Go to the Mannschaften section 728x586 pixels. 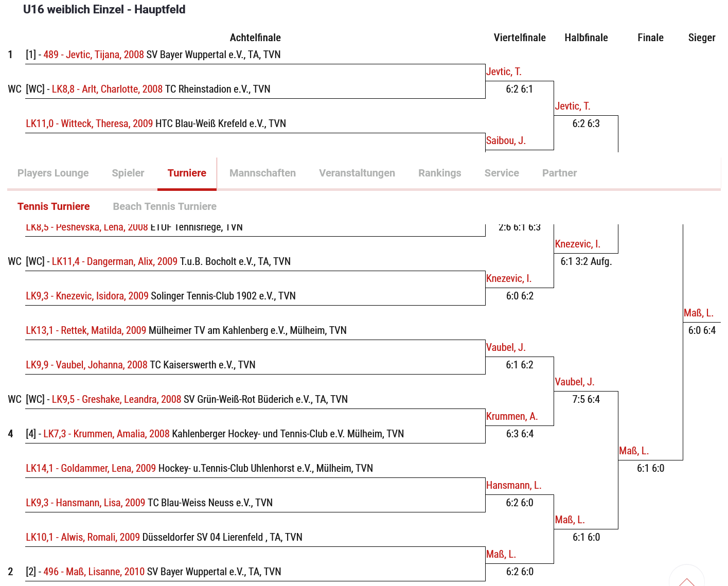(262, 173)
